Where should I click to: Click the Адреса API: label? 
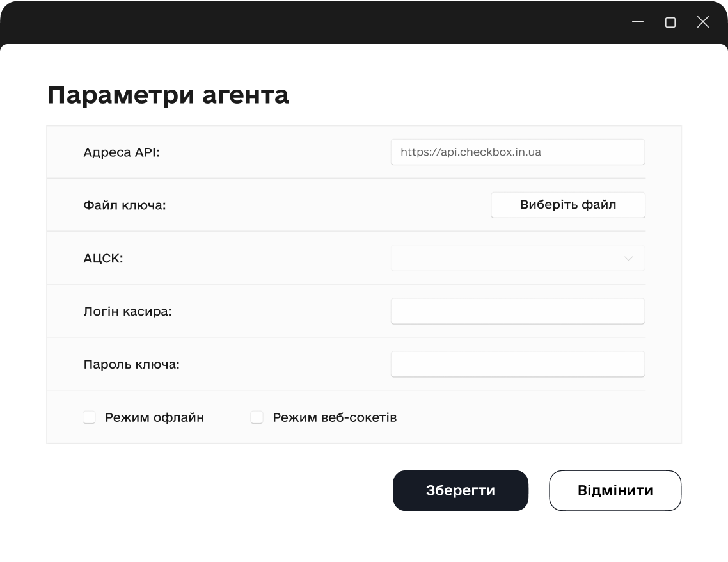[x=122, y=152]
